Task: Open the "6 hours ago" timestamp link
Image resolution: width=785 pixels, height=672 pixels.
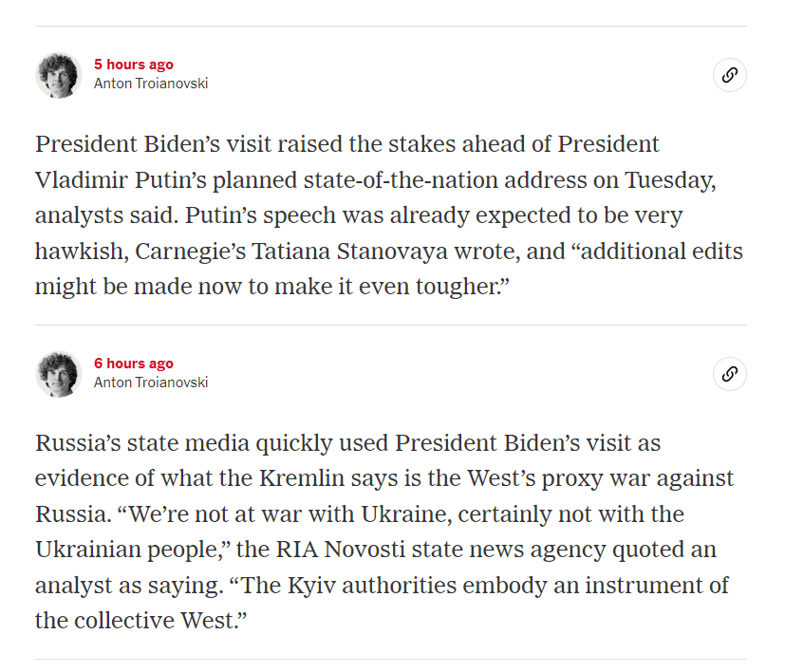Action: click(133, 364)
